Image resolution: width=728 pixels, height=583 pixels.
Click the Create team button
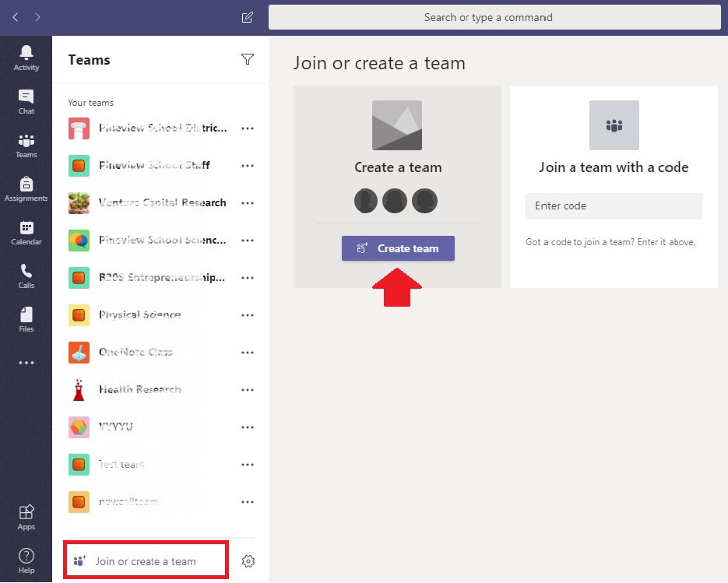398,248
